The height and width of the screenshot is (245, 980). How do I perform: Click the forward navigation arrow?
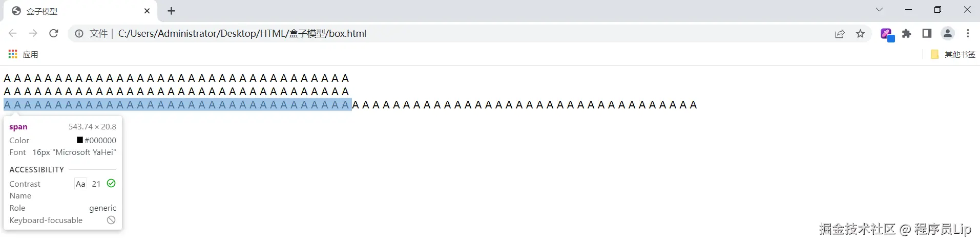[33, 33]
